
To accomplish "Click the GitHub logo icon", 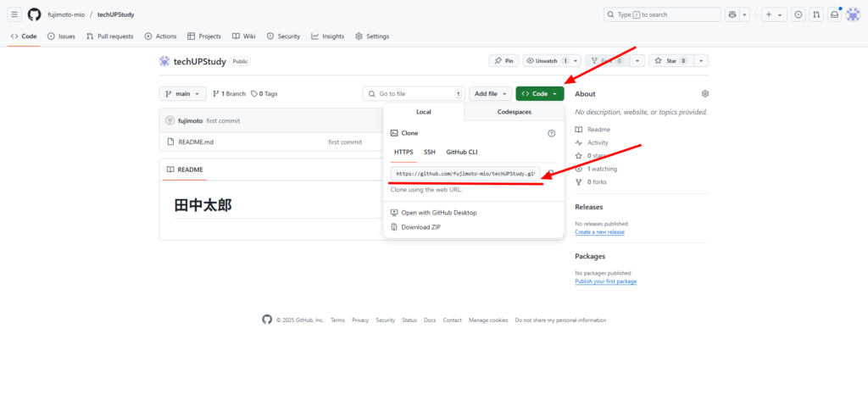I will coord(34,14).
